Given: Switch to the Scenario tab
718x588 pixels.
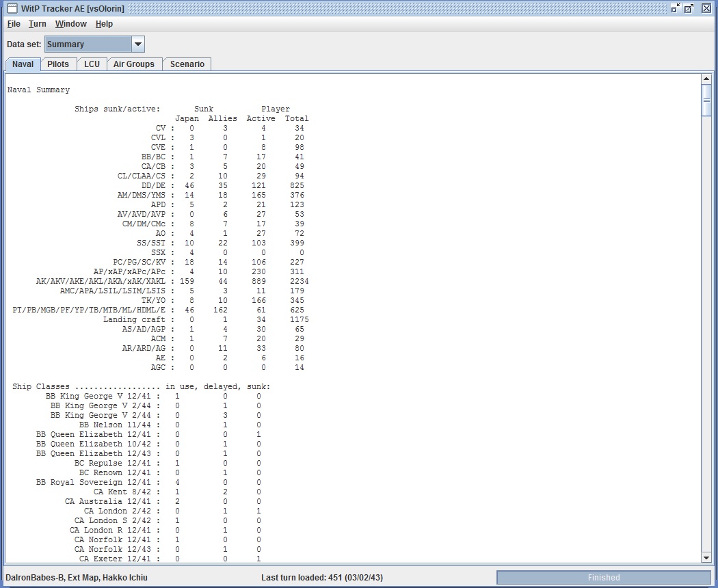Looking at the screenshot, I should [187, 64].
